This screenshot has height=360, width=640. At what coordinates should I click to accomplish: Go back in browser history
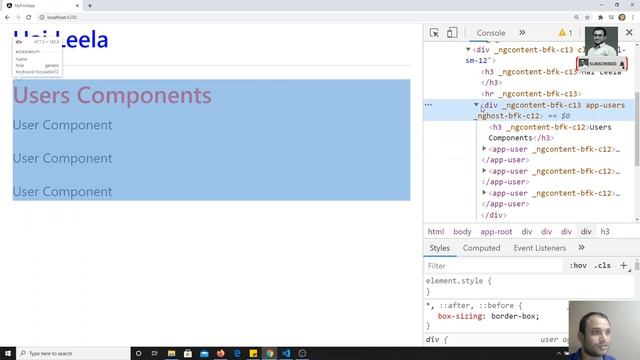tap(7, 17)
